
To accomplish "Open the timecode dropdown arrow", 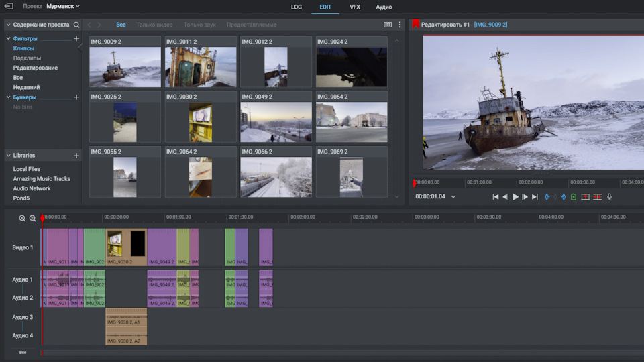I will coord(453,197).
